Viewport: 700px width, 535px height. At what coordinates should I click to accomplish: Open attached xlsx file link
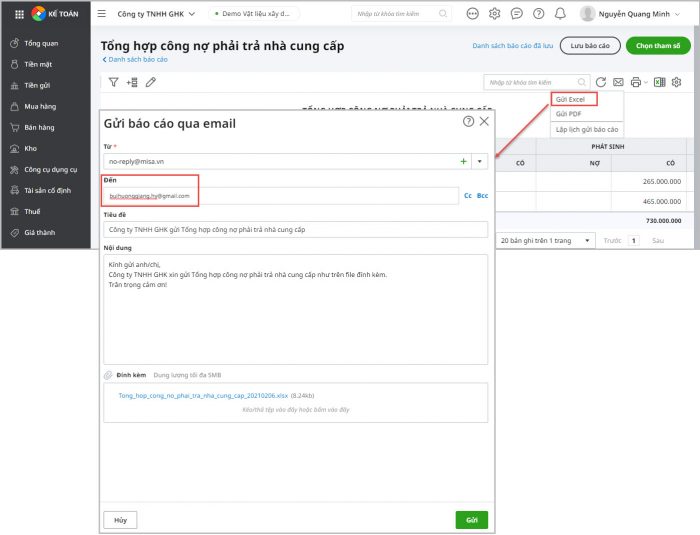(x=202, y=396)
